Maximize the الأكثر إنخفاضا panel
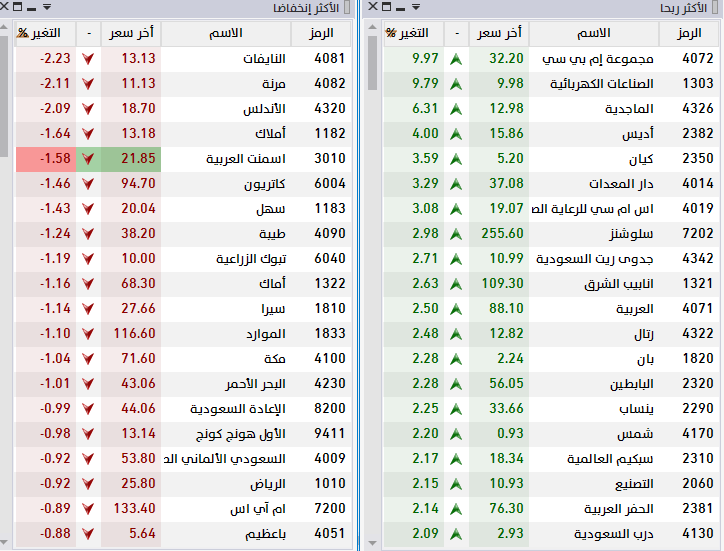 point(18,6)
